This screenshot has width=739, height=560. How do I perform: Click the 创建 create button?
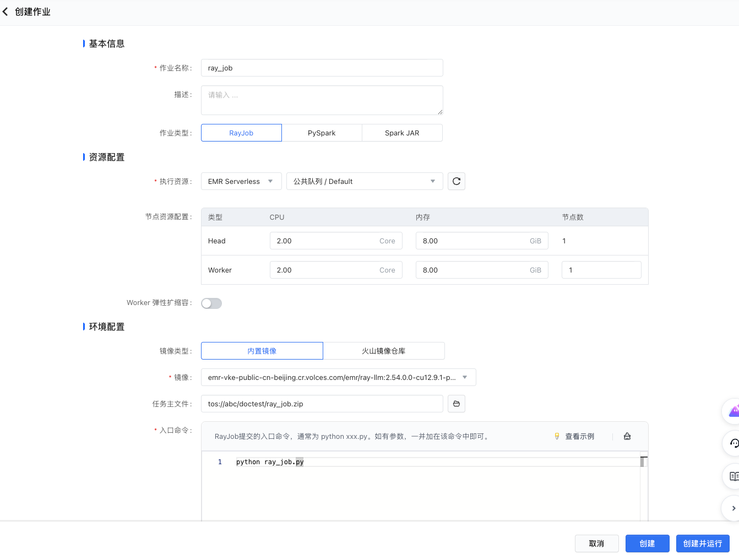tap(648, 543)
